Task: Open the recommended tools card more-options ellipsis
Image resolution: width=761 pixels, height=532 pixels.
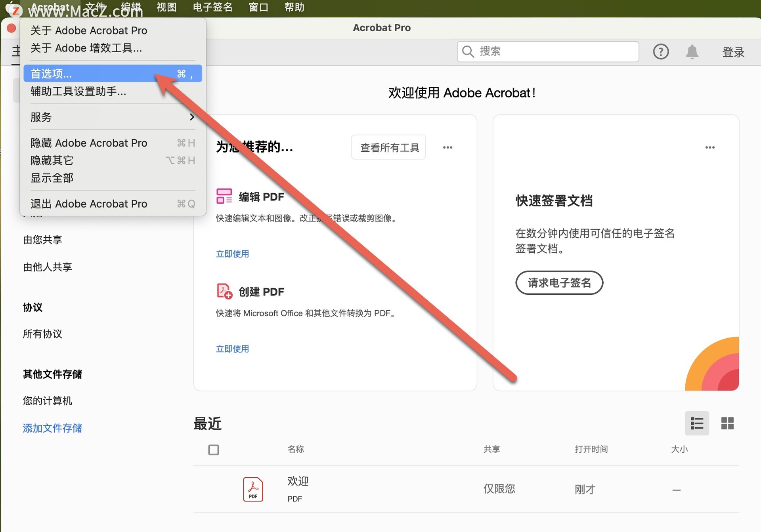Action: tap(447, 147)
